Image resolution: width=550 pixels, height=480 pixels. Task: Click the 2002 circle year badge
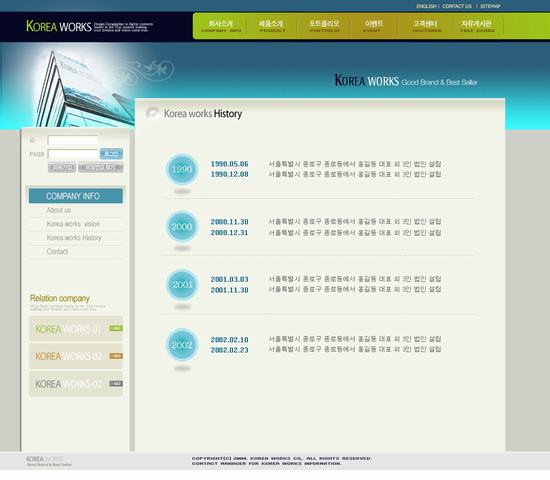tap(182, 345)
